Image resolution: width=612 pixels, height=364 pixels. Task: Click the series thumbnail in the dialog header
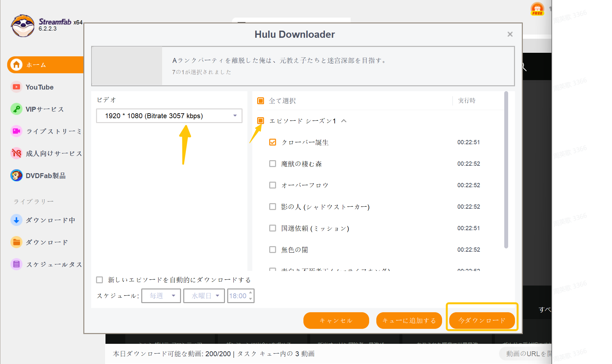coord(127,66)
